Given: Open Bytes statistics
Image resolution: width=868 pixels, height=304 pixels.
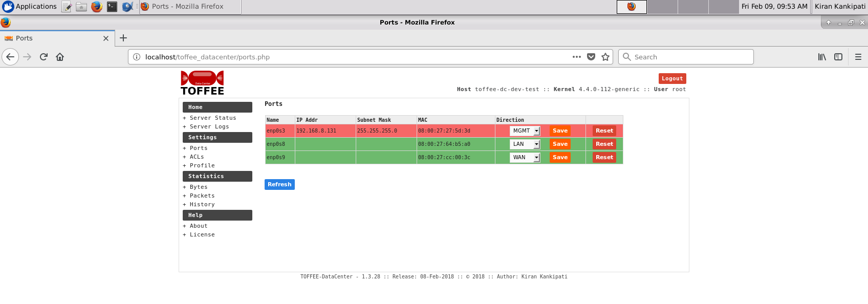Looking at the screenshot, I should tap(199, 187).
